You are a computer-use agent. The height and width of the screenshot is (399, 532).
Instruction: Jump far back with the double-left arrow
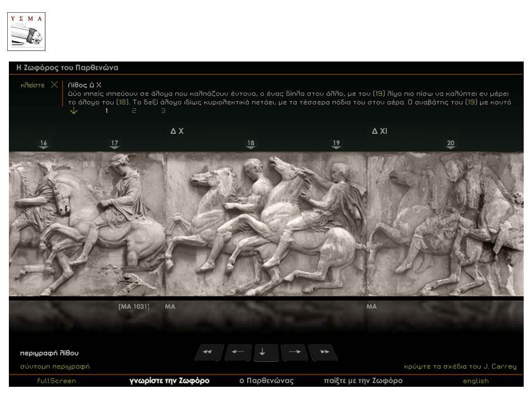coord(208,352)
